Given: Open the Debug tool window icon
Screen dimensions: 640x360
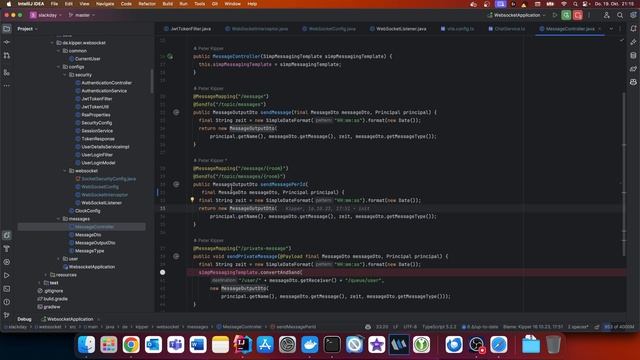Looking at the screenshot, I should (7, 236).
